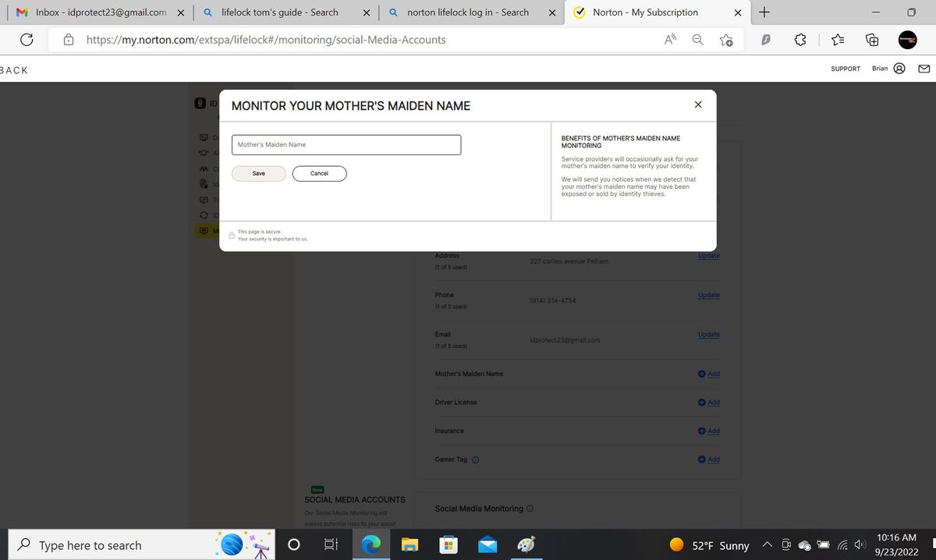Add this page to favorites via star icon
The width and height of the screenshot is (936, 560).
[x=726, y=39]
